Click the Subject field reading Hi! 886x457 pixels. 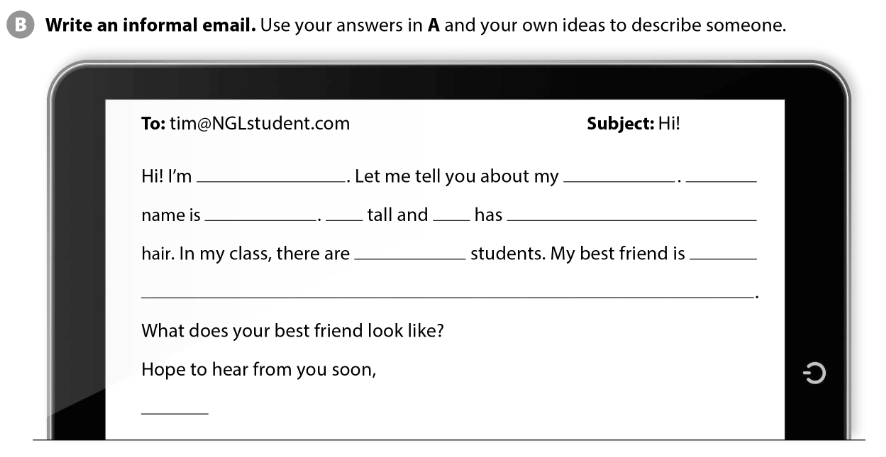pos(668,124)
